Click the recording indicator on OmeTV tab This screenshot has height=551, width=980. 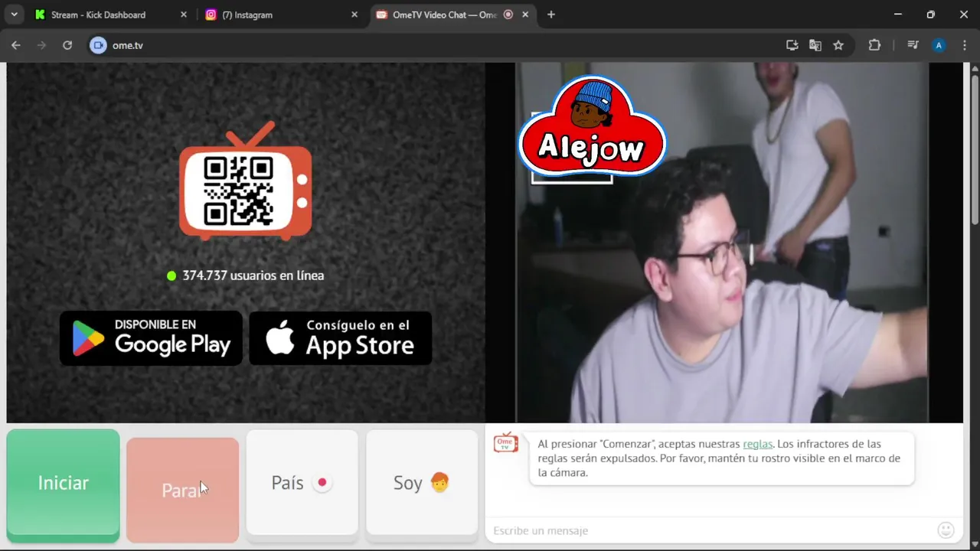click(508, 15)
